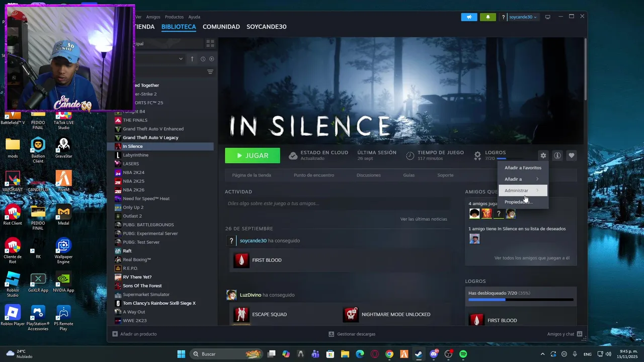Click the Steam help question mark icon
The image size is (644, 362).
pyautogui.click(x=503, y=17)
